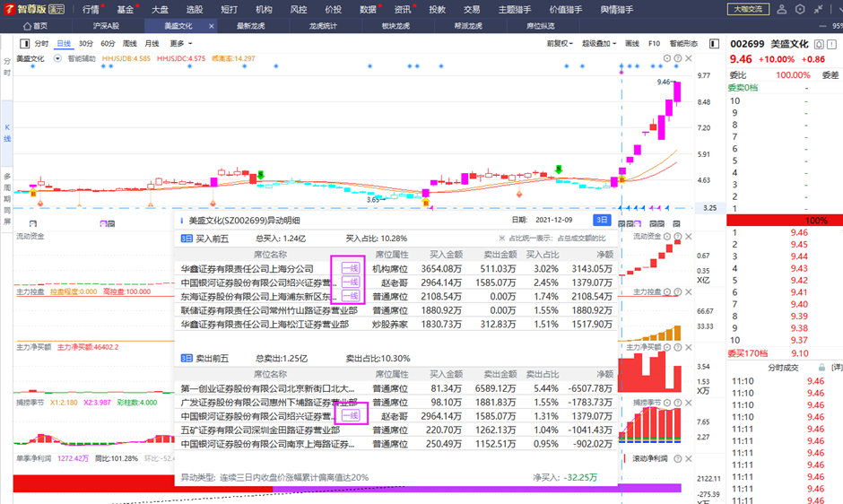The image size is (843, 504).
Task: Switch to 周线 chart period
Action: coord(129,44)
